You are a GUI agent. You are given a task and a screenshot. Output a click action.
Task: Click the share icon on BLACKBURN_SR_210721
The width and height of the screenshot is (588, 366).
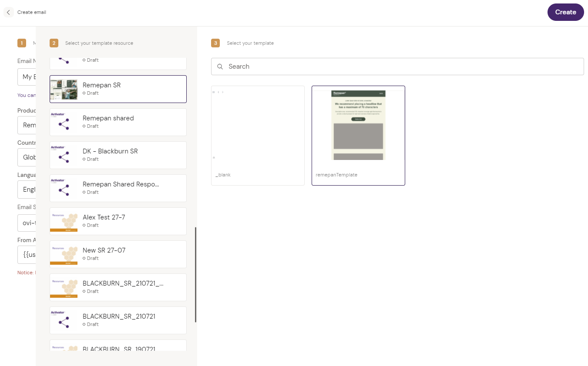click(64, 322)
